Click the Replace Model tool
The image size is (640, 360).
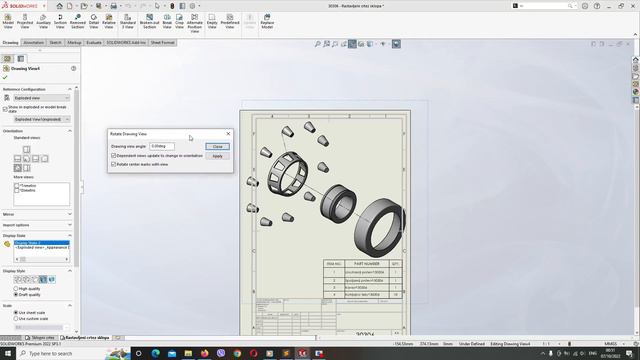(x=267, y=21)
